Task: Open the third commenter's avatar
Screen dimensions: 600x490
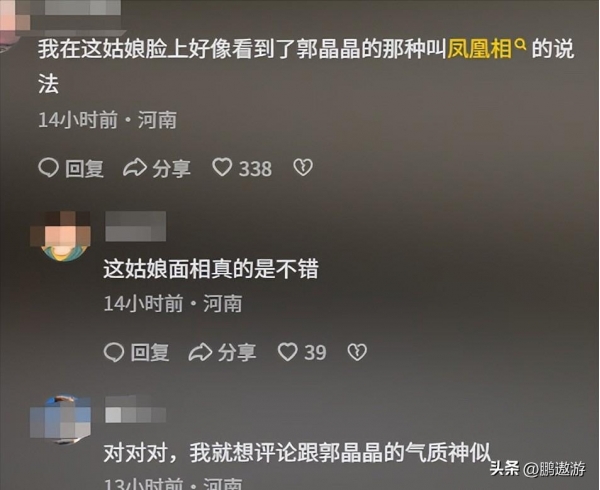Action: [x=60, y=419]
